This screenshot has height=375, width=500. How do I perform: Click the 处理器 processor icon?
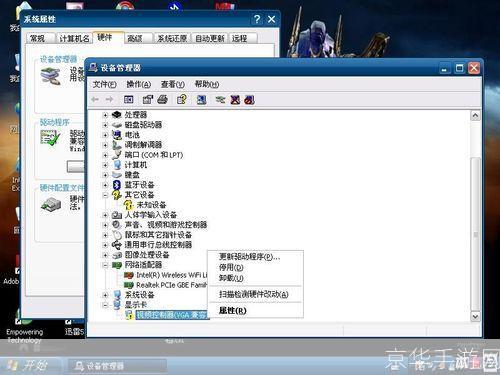[x=117, y=115]
